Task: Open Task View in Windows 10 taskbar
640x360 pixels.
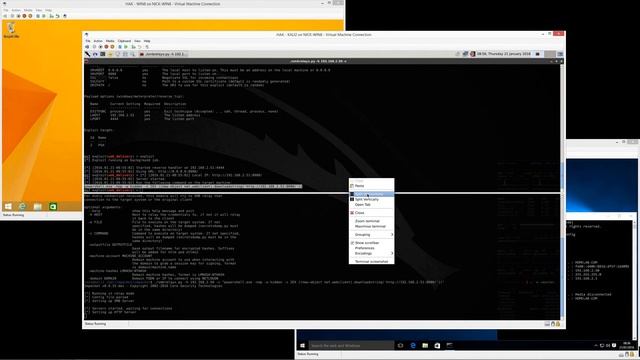Action: [x=400, y=345]
